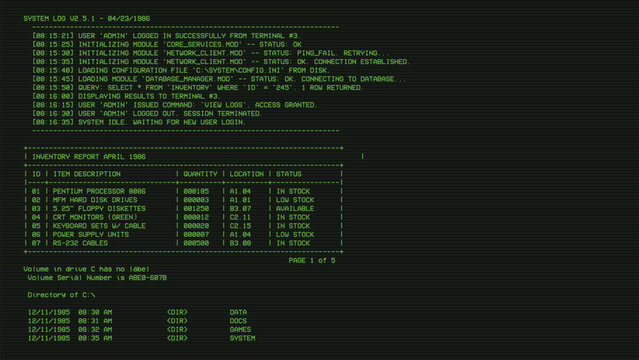Select the 'CORE_SERVICES.MOD' log line
The width and height of the screenshot is (639, 360).
167,44
